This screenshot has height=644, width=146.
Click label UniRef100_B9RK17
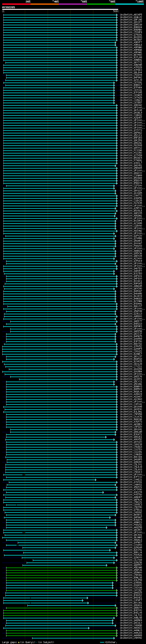(131, 85)
